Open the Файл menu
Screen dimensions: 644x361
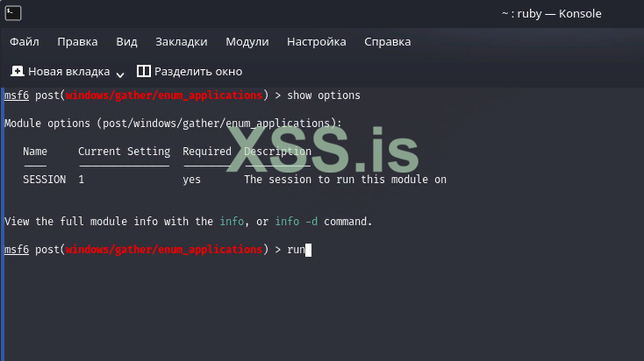pos(25,42)
